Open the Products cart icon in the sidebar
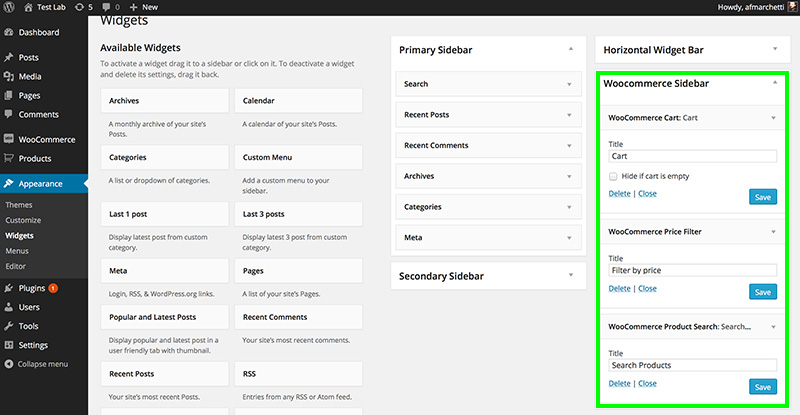The width and height of the screenshot is (800, 415). click(x=9, y=158)
